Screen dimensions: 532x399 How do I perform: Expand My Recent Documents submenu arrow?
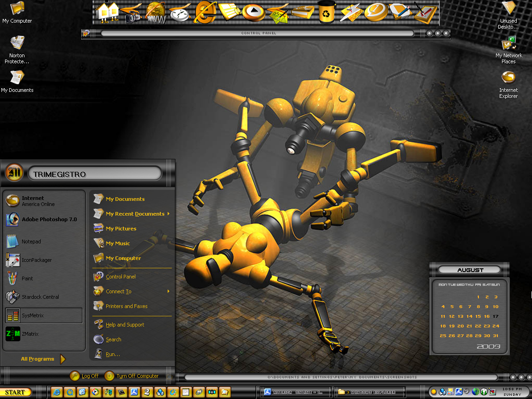[168, 214]
